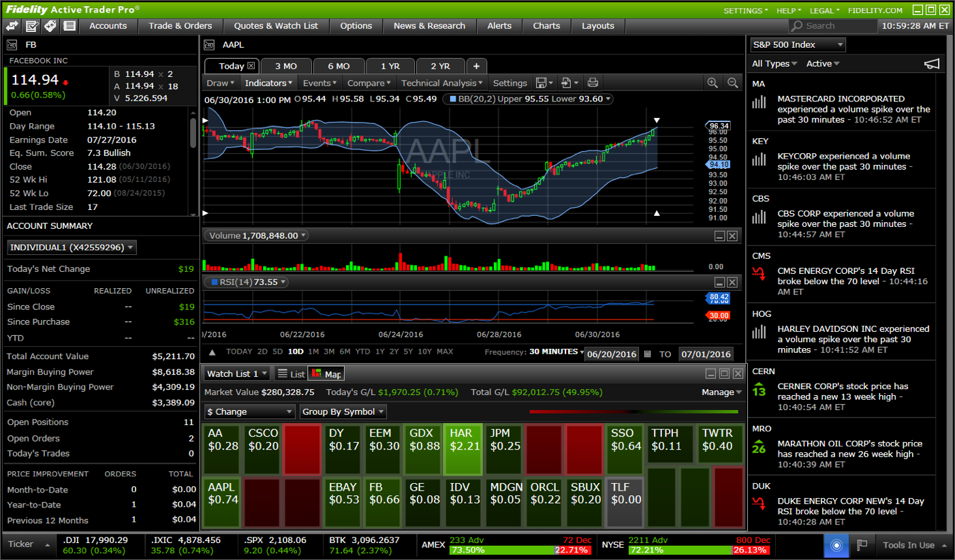955x560 pixels.
Task: Click the transfer arrows icon in top toolbar
Action: [x=12, y=26]
